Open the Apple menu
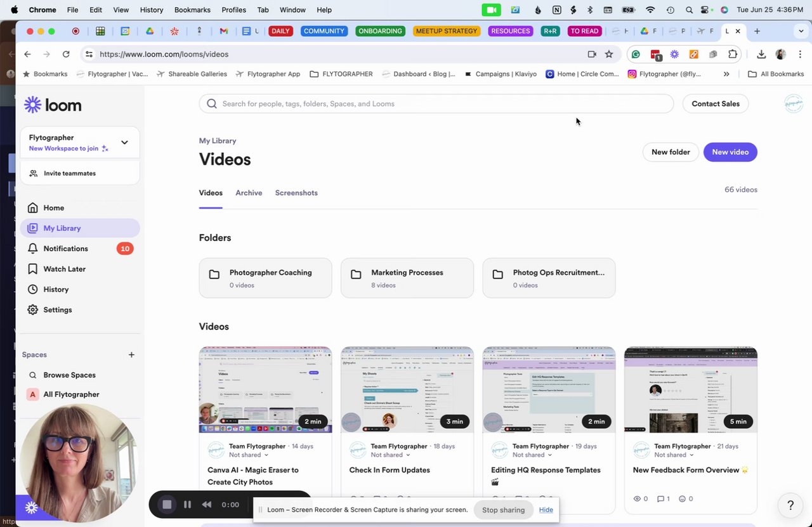The height and width of the screenshot is (527, 812). [x=14, y=10]
